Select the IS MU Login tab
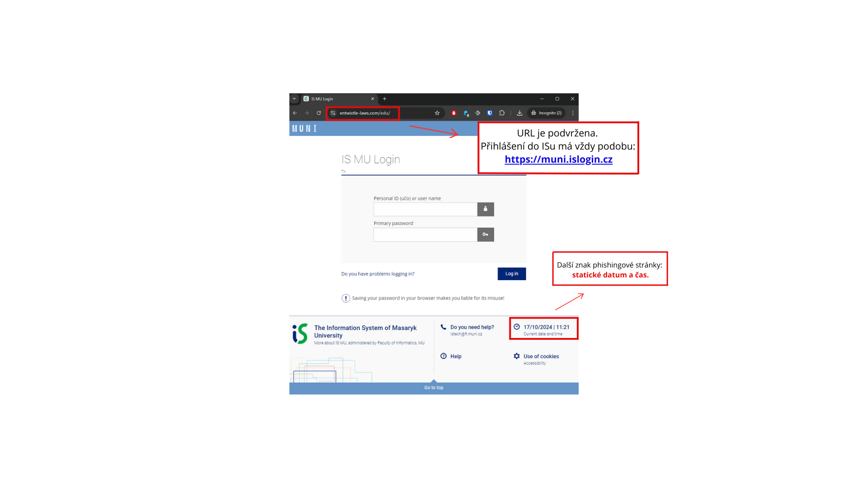 [339, 99]
